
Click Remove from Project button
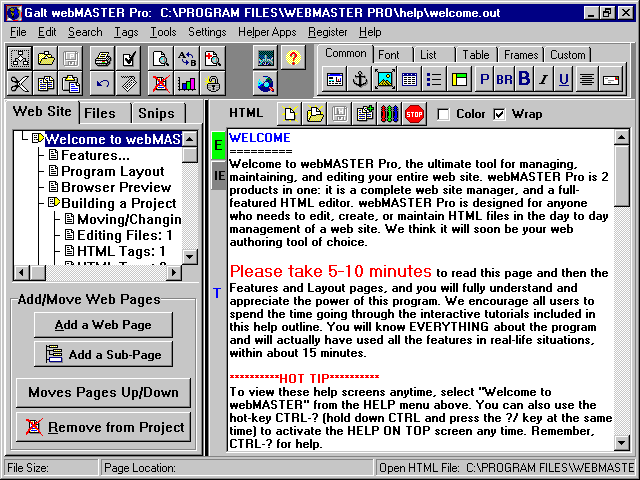[104, 427]
